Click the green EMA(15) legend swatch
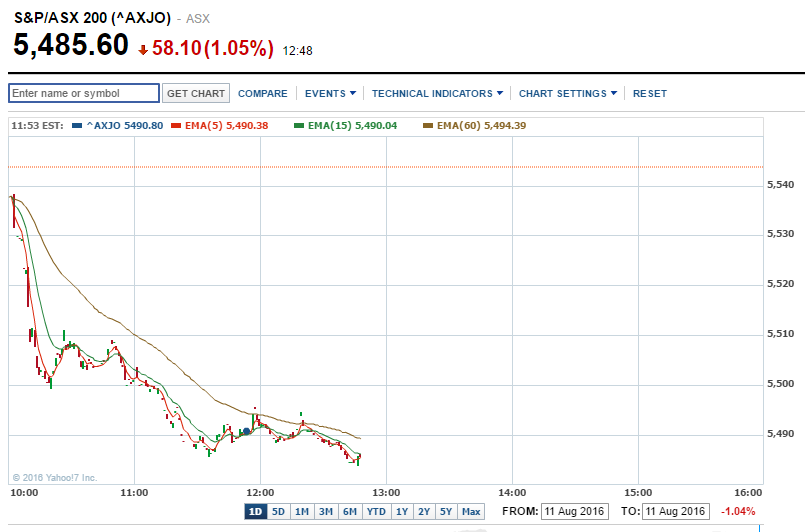Image resolution: width=805 pixels, height=532 pixels. click(x=299, y=126)
